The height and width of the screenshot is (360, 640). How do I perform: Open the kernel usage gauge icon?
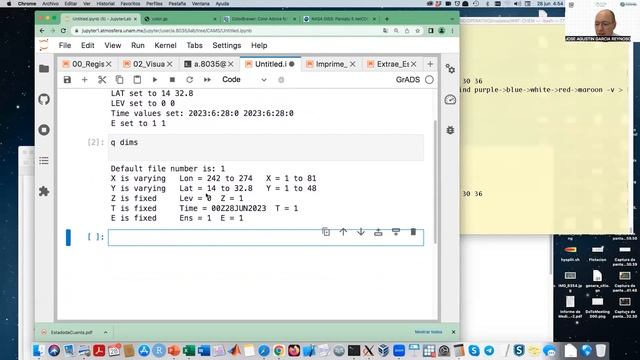click(450, 99)
